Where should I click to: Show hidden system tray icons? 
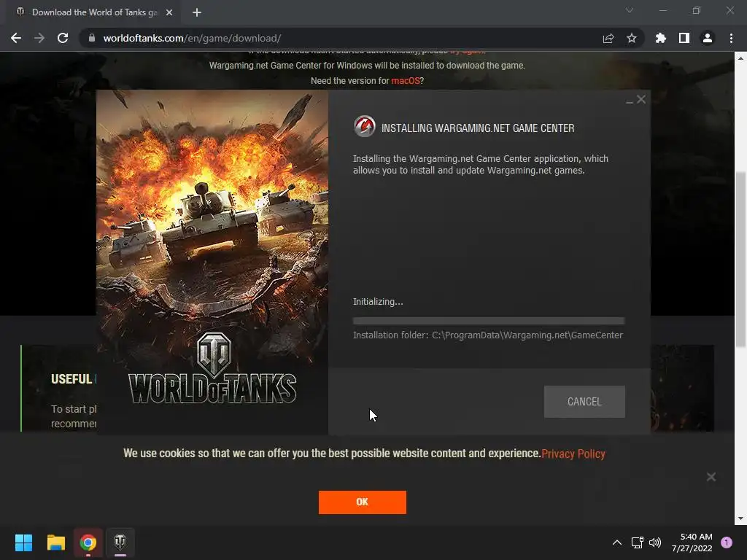[617, 542]
